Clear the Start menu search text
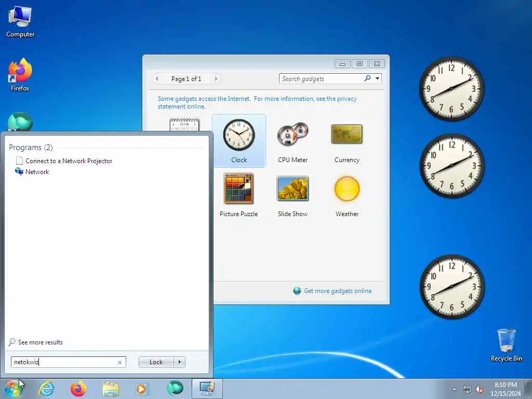This screenshot has width=532, height=399. (119, 362)
